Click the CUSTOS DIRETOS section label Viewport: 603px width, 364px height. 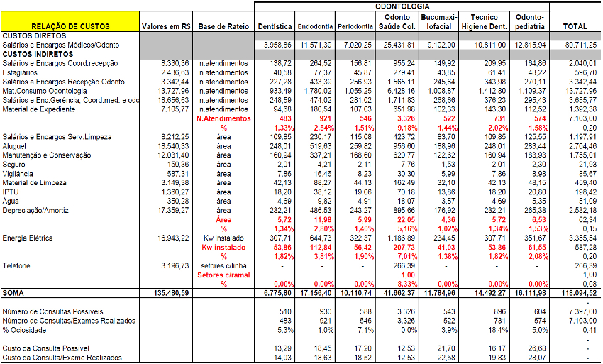[35, 35]
